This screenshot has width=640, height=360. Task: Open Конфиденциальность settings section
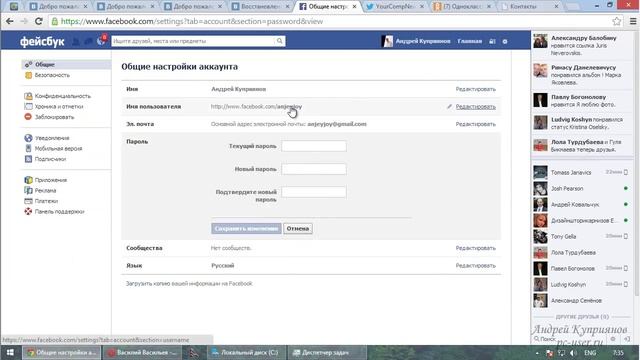click(63, 96)
